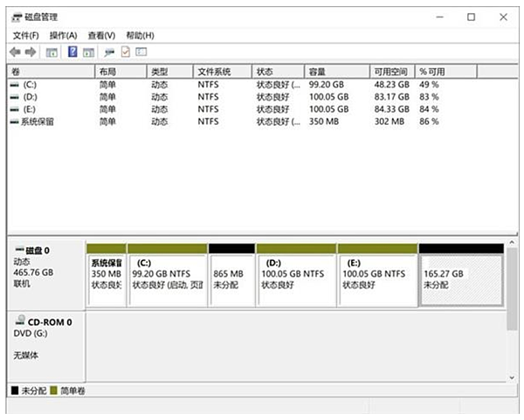
Task: Select the (E:) 100.05 GB NTFS partition block
Action: coord(377,275)
